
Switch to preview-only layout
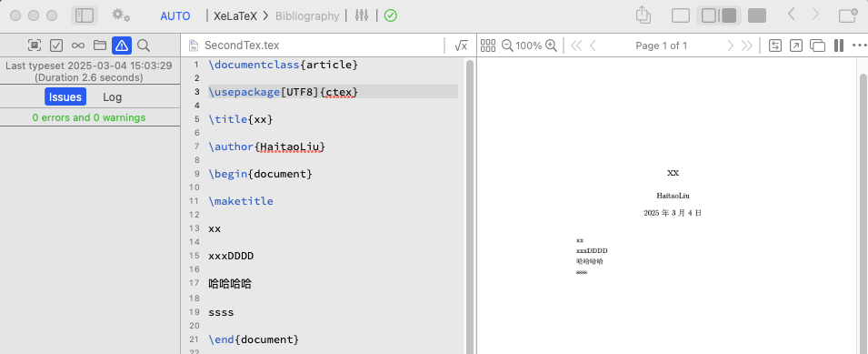click(x=757, y=15)
